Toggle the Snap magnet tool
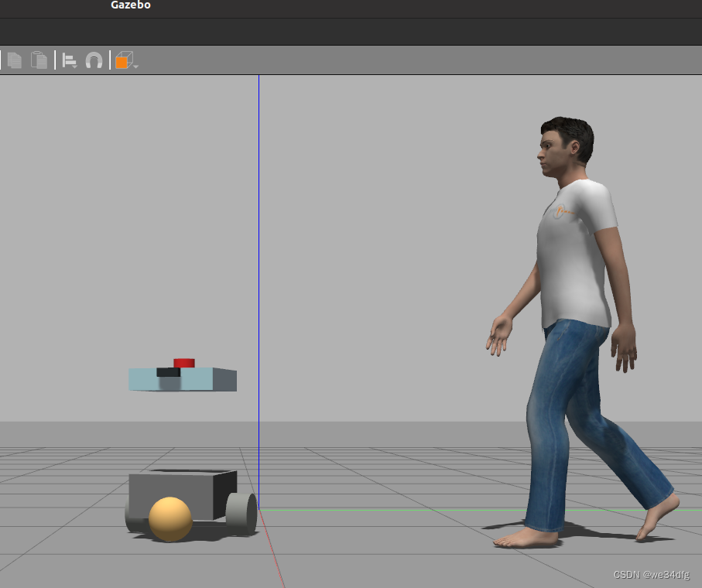702x588 pixels. (94, 60)
